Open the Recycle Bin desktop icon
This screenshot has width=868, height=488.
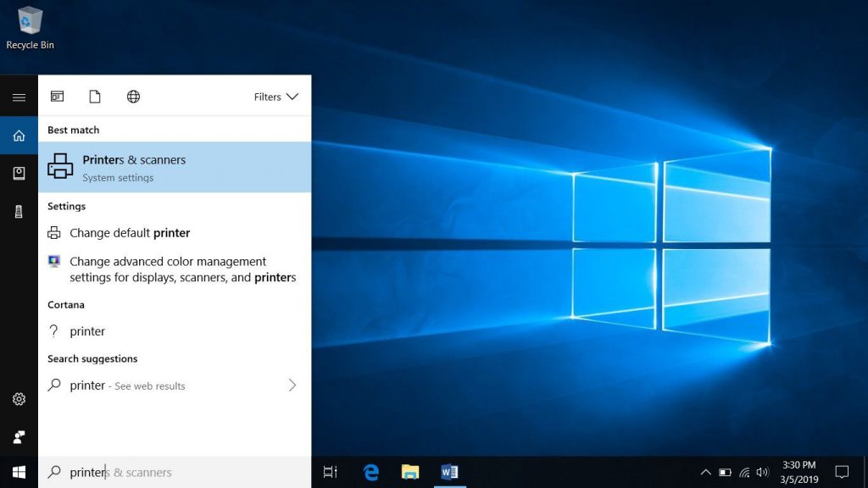click(30, 28)
